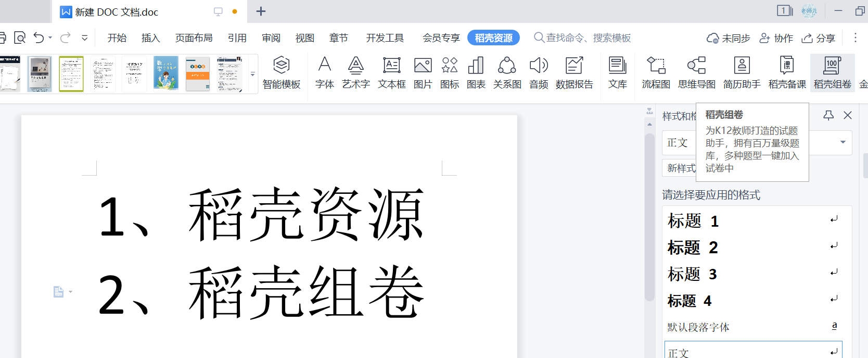
Task: Click the search commands and templates field
Action: tap(583, 38)
